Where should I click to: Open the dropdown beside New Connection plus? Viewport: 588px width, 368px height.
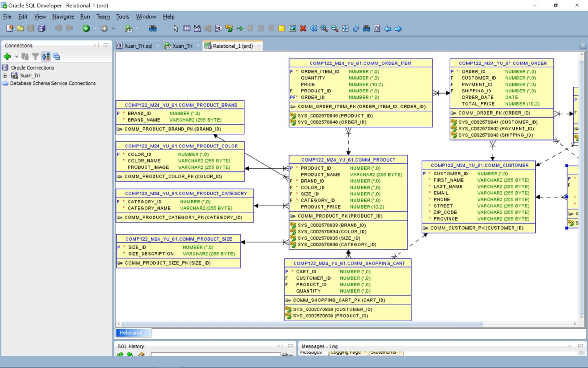[16, 57]
